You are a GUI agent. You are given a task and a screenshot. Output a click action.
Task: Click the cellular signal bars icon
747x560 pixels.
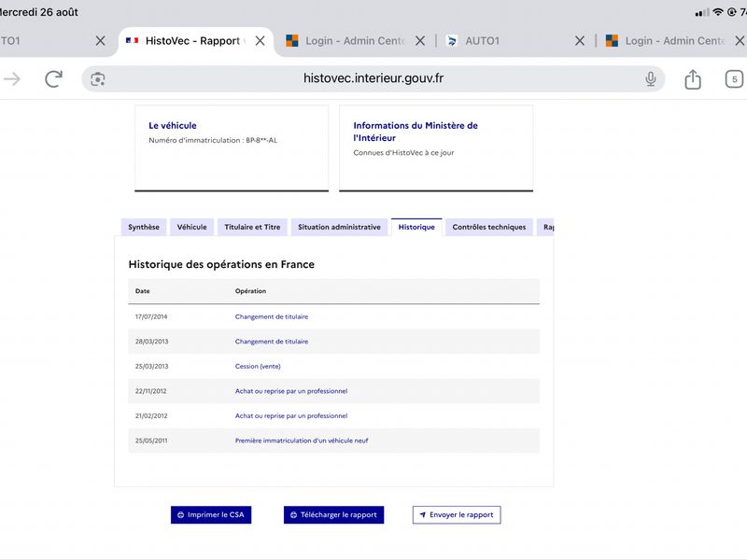[x=702, y=12]
